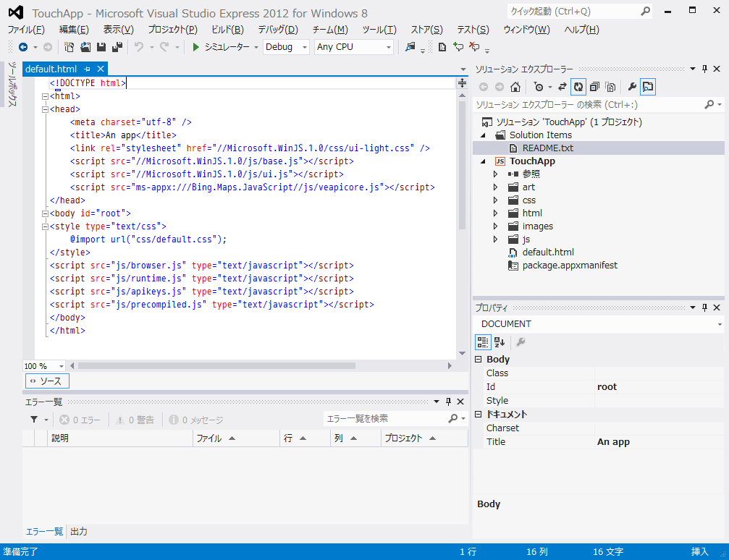
Task: Open the editor zoom 100 % dropdown
Action: 61,366
